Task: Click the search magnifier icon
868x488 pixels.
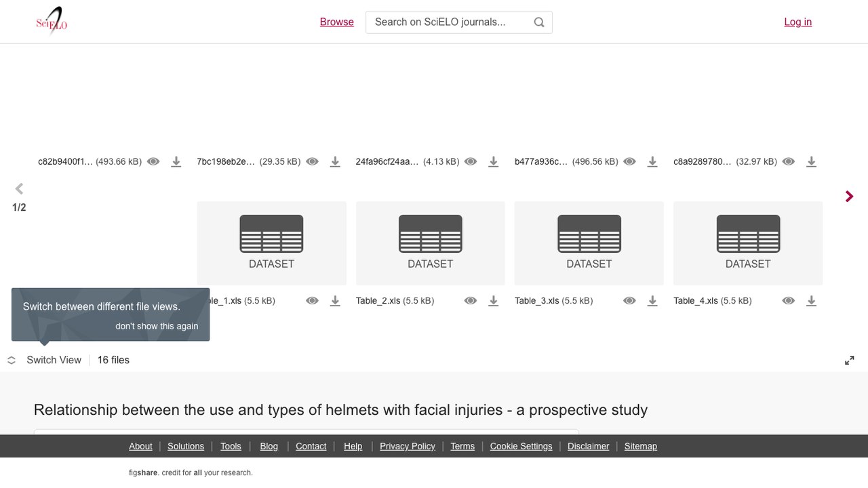Action: (539, 22)
